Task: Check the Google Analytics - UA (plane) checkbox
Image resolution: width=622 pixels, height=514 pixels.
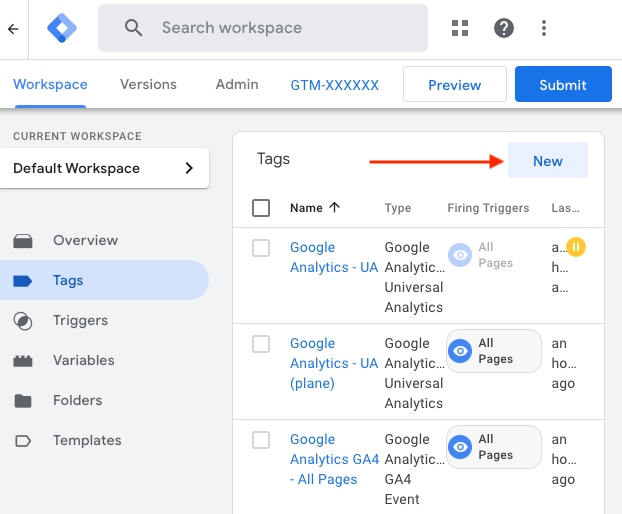Action: [x=261, y=344]
